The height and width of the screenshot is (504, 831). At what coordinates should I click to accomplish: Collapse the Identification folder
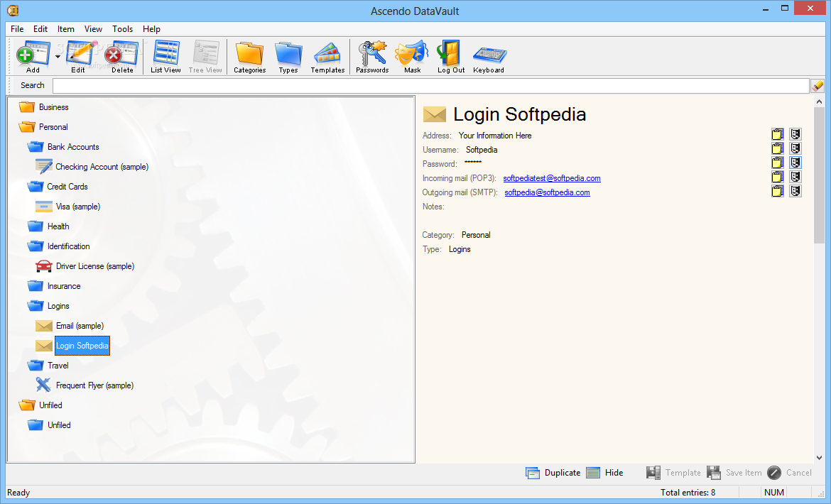[x=59, y=246]
